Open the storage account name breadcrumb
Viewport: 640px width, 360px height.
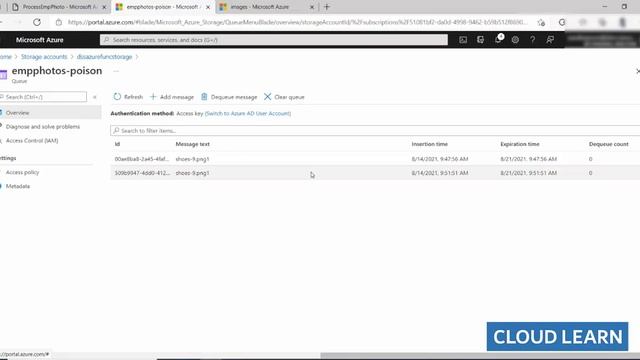coord(104,57)
